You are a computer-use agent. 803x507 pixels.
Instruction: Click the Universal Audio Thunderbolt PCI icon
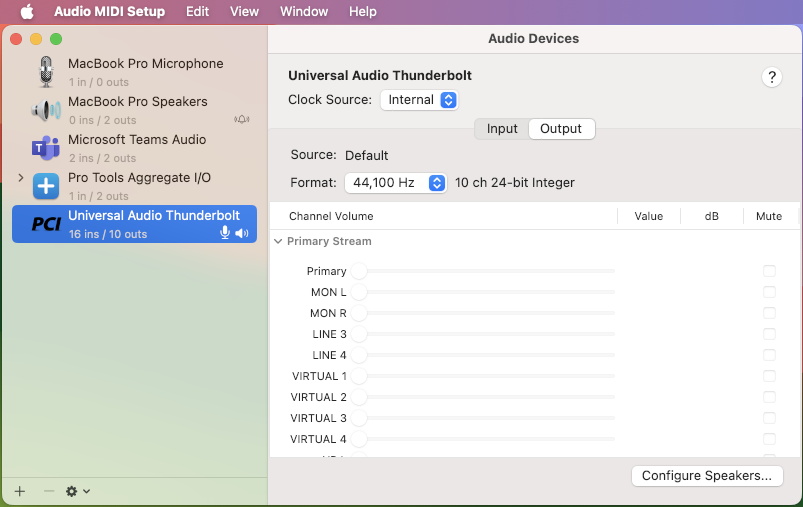pos(45,224)
